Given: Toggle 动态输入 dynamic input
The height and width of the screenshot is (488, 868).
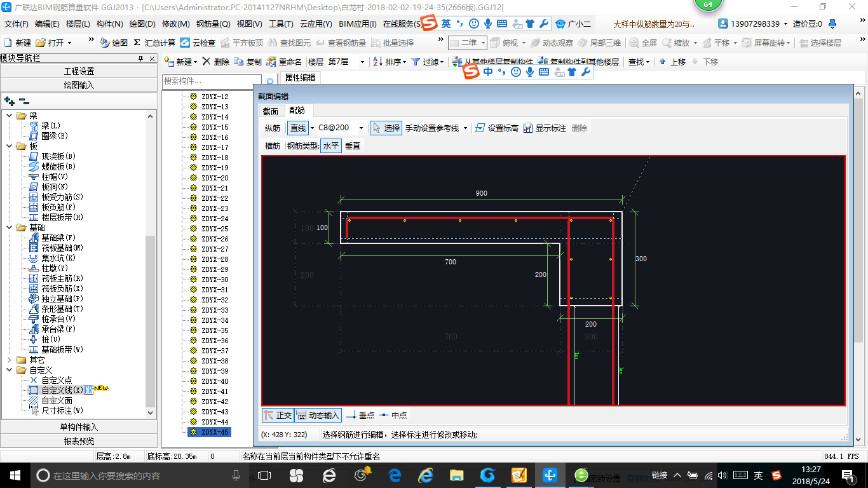Looking at the screenshot, I should pos(318,415).
